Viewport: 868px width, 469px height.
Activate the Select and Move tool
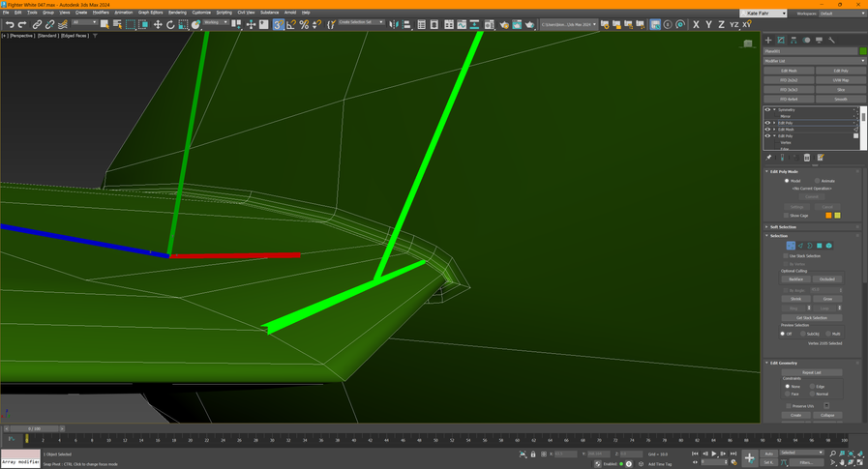[158, 24]
